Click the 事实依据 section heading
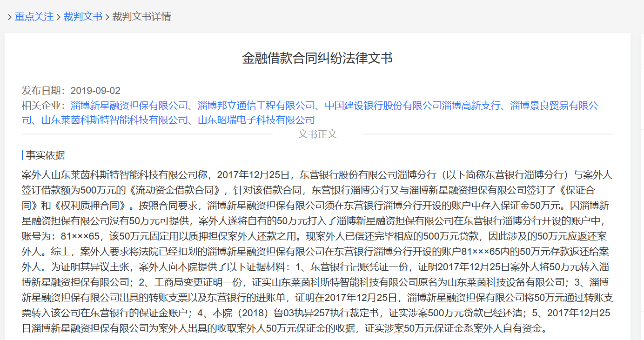Screen dimensions: 644x340 45,155
